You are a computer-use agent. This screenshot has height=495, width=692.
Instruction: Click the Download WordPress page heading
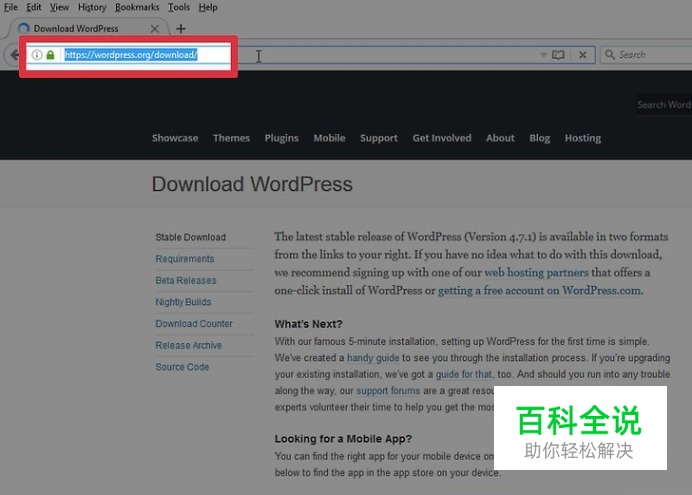point(252,184)
